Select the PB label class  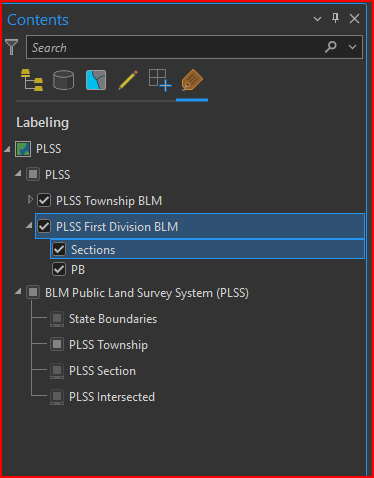[x=78, y=270]
